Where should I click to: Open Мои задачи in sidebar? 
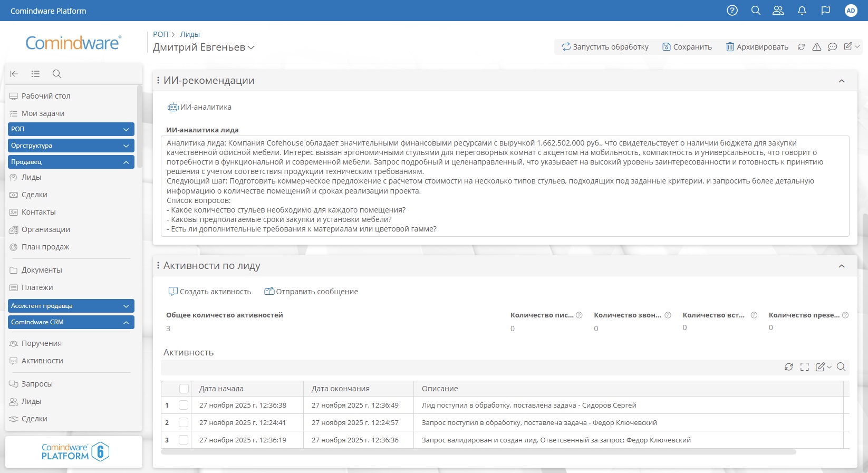43,113
